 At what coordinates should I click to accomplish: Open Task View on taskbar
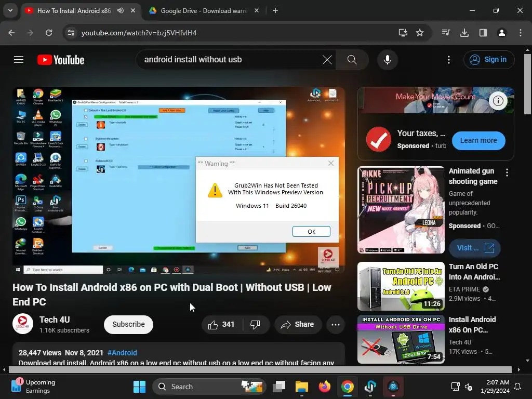click(x=279, y=387)
